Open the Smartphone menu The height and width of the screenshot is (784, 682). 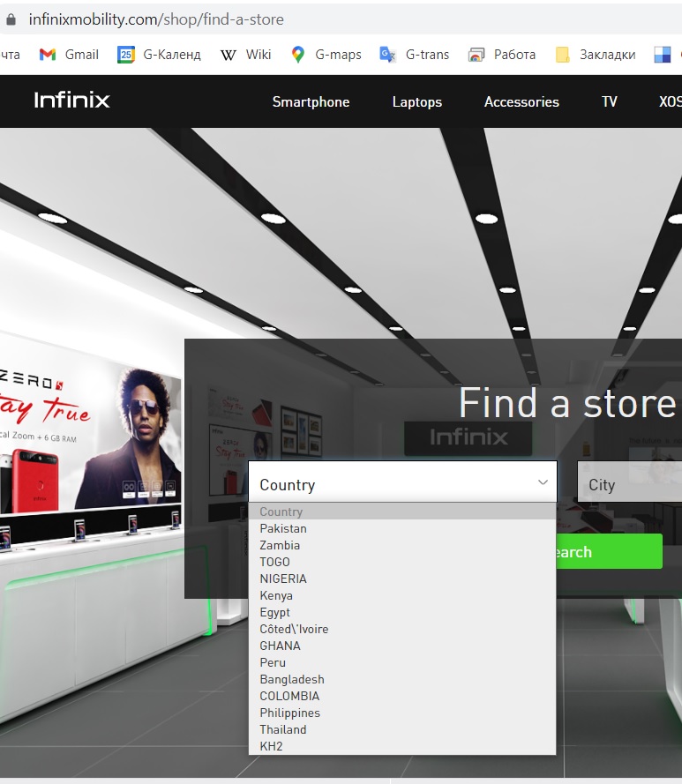[x=311, y=102]
